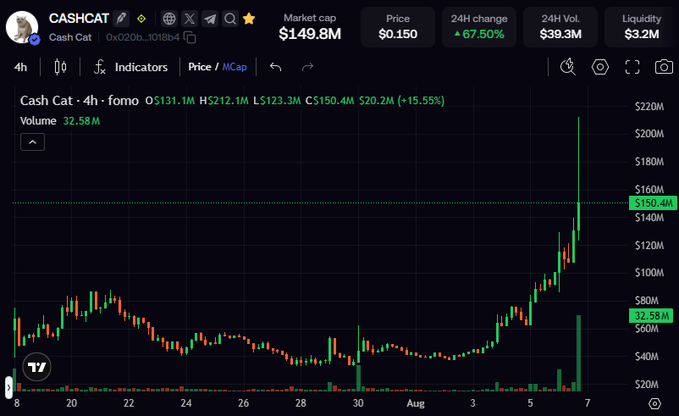679x416 pixels.
Task: Click the CASHCAT ticker name
Action: point(79,18)
